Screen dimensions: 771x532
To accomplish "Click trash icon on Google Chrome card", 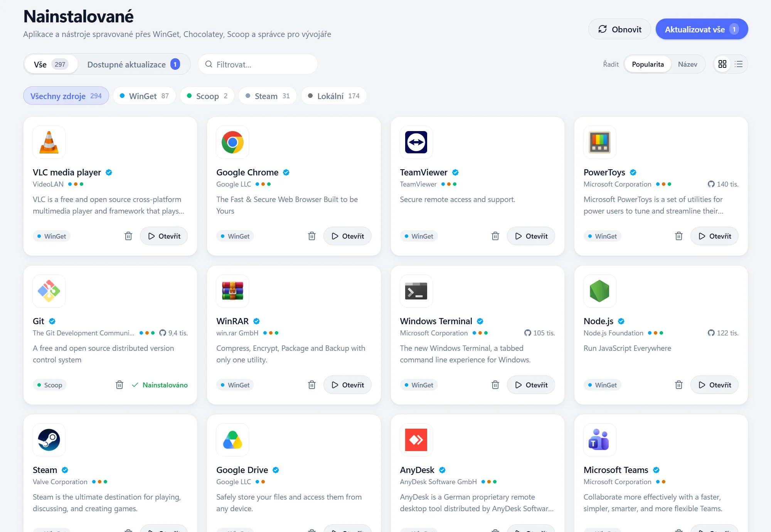I will pos(312,236).
